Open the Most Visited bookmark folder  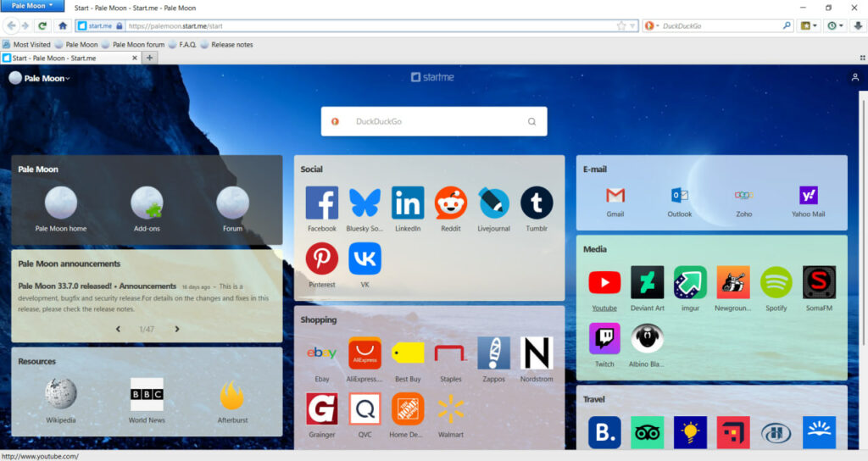pos(26,44)
